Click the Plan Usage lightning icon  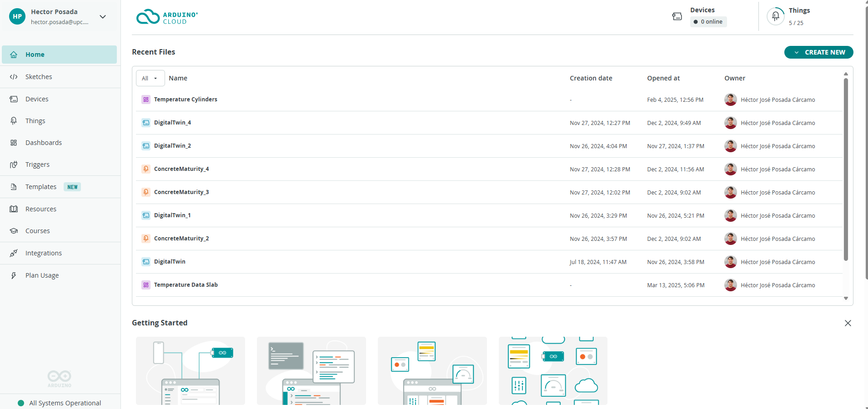(x=14, y=275)
